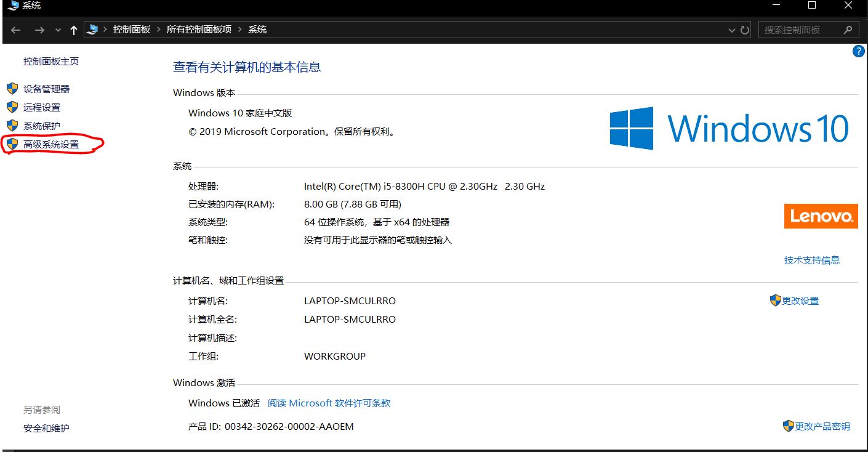Expand chevron after 控制面板 breadcrumb
This screenshot has height=452, width=868.
coord(159,30)
